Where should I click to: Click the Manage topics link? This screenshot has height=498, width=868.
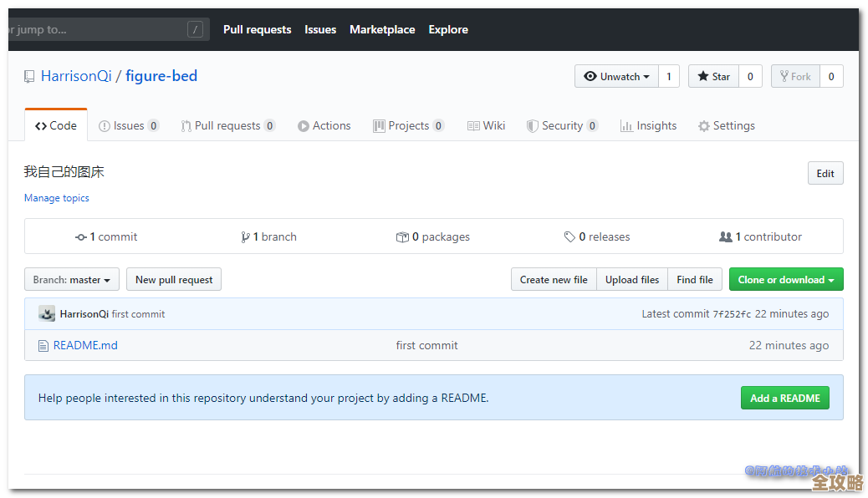pos(57,198)
